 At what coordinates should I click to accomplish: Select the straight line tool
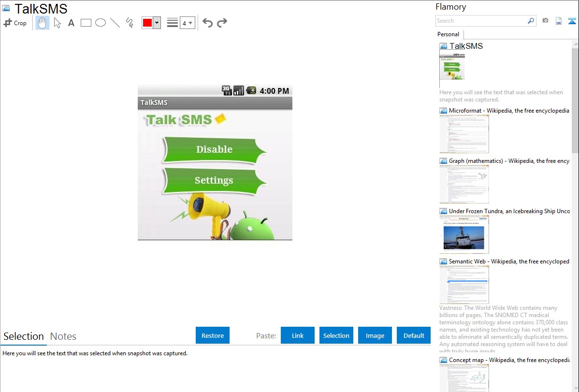[115, 23]
